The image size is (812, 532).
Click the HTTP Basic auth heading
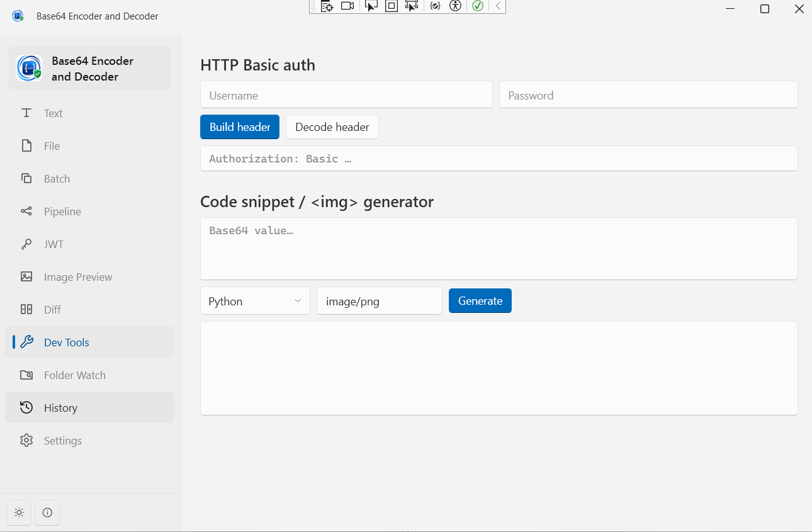pyautogui.click(x=257, y=65)
